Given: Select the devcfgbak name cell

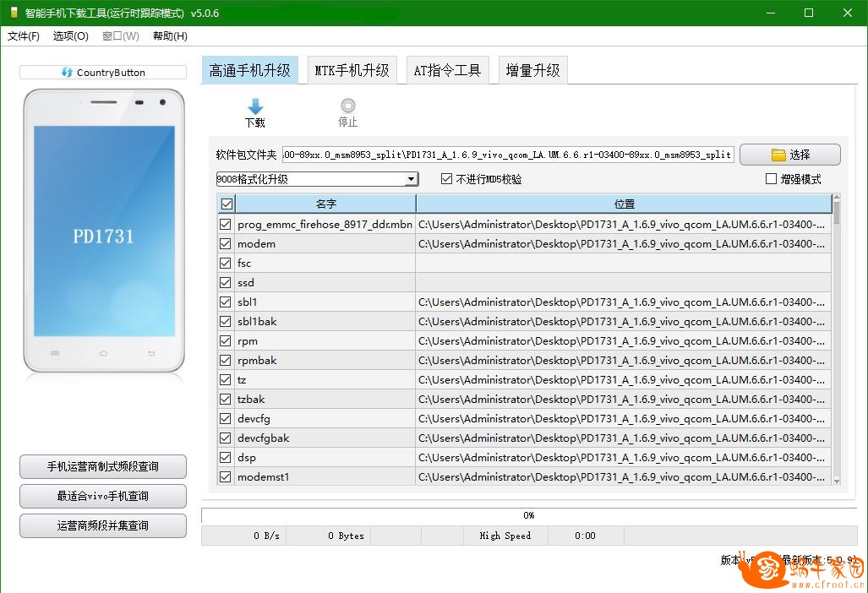Looking at the screenshot, I should pos(325,438).
